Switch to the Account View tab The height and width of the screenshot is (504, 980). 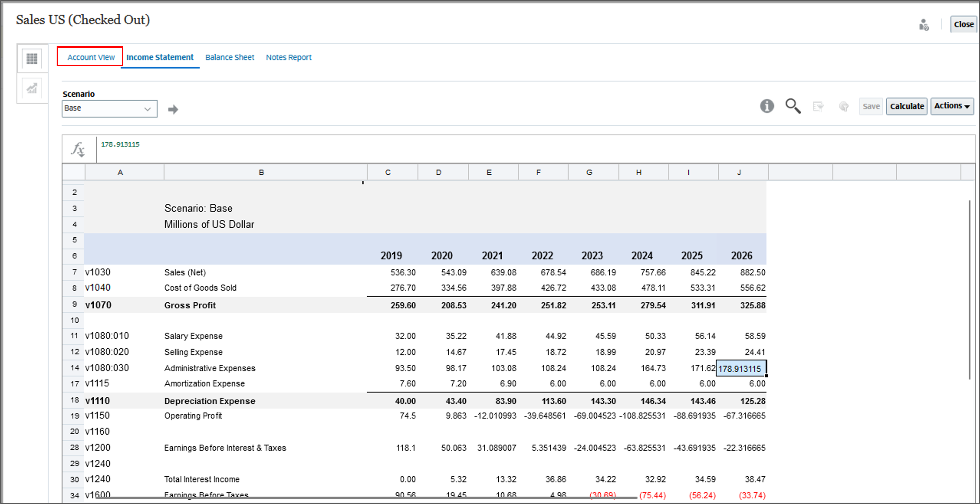pos(91,57)
